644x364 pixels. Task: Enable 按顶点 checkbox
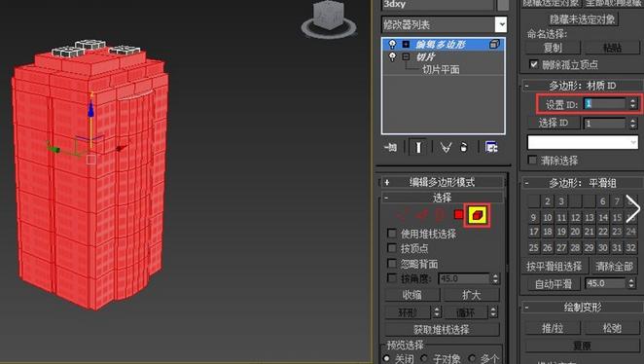[x=392, y=248]
